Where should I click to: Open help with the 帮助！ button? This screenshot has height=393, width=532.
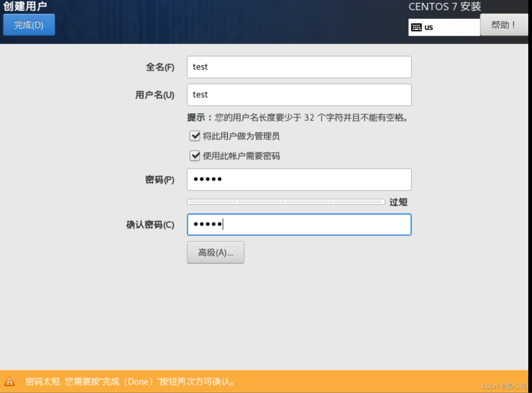[x=504, y=25]
